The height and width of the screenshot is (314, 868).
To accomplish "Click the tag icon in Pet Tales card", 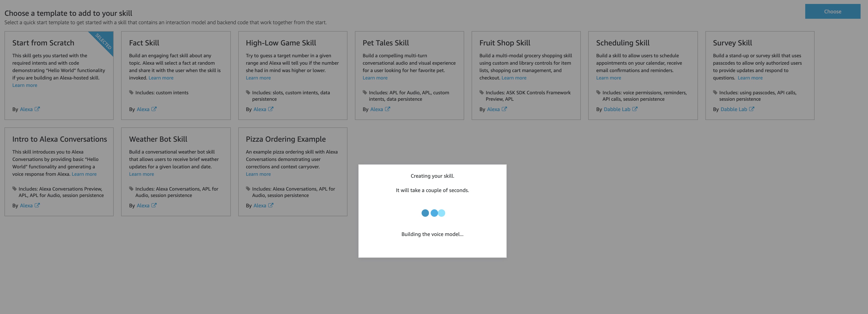I will pyautogui.click(x=365, y=93).
